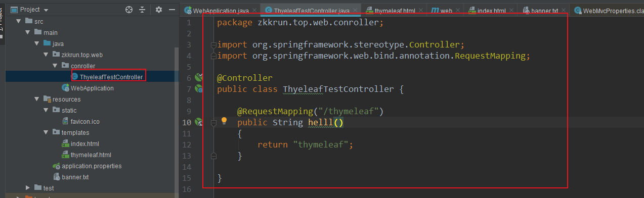This screenshot has height=198, width=644.
Task: Locate current file with the crosshair icon
Action: click(129, 10)
